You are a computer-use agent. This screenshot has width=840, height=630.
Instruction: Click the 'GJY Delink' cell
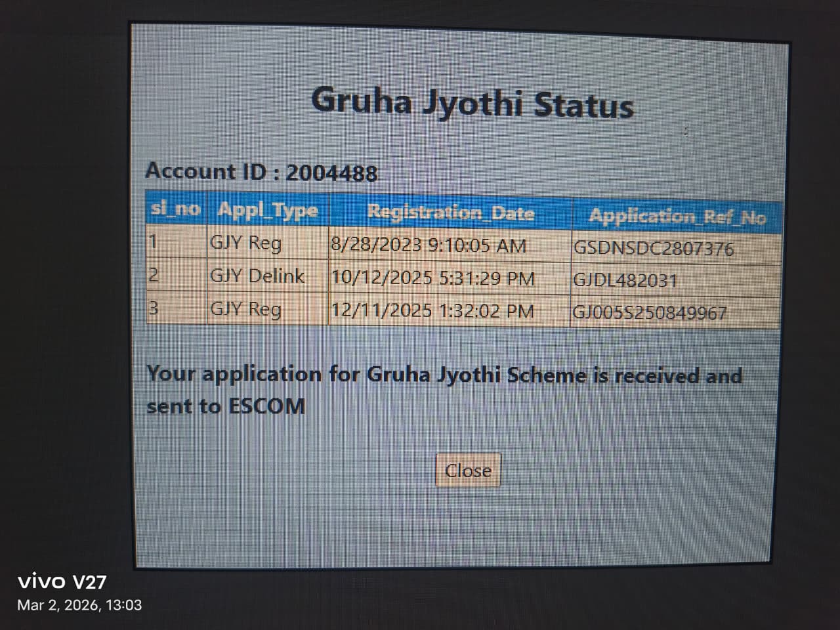click(267, 276)
